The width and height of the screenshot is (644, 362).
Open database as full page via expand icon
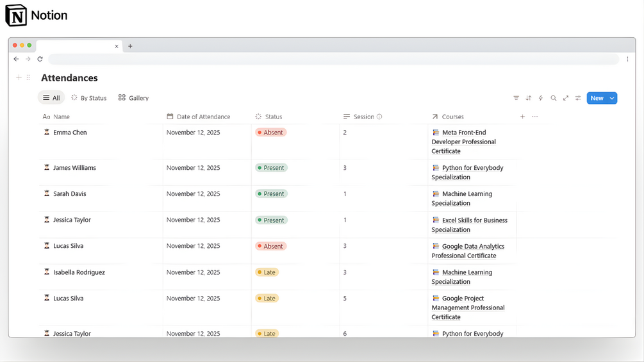tap(566, 98)
